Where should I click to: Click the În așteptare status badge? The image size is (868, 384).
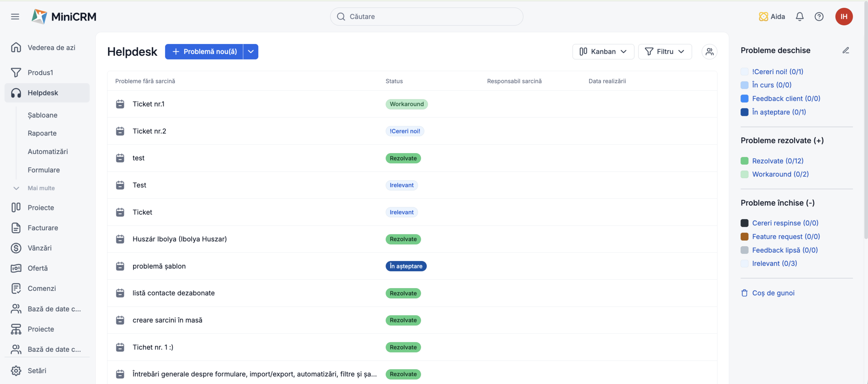406,266
